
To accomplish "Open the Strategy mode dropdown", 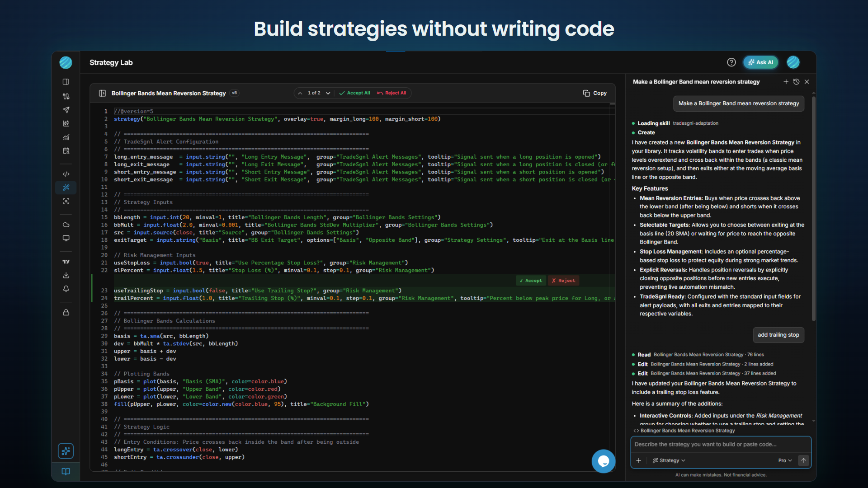I will (669, 460).
